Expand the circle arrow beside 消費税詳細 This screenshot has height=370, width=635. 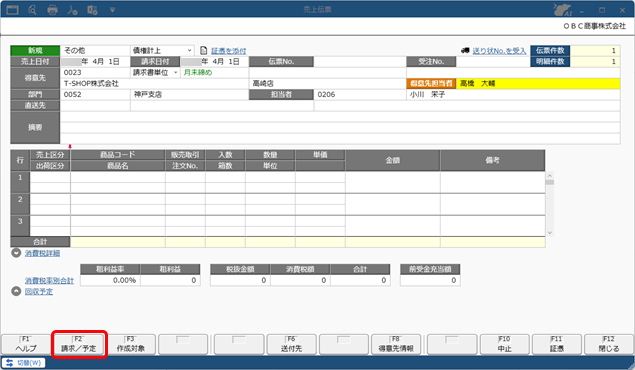pyautogui.click(x=16, y=253)
